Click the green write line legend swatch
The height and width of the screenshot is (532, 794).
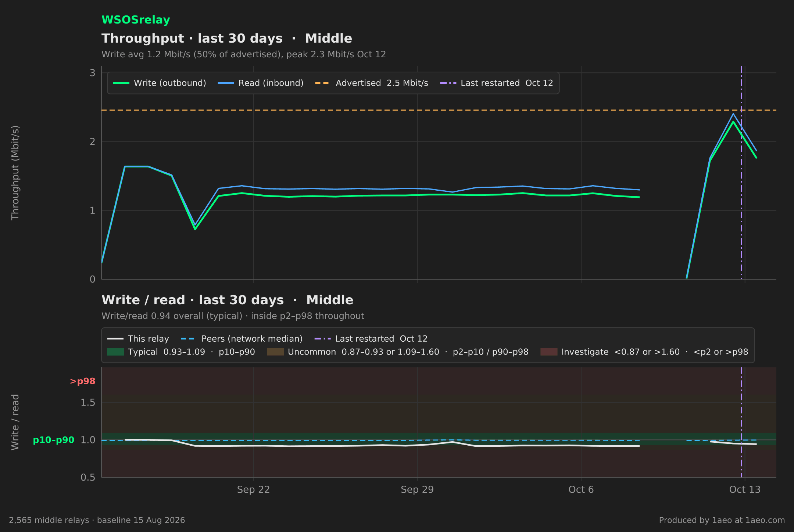click(x=121, y=83)
